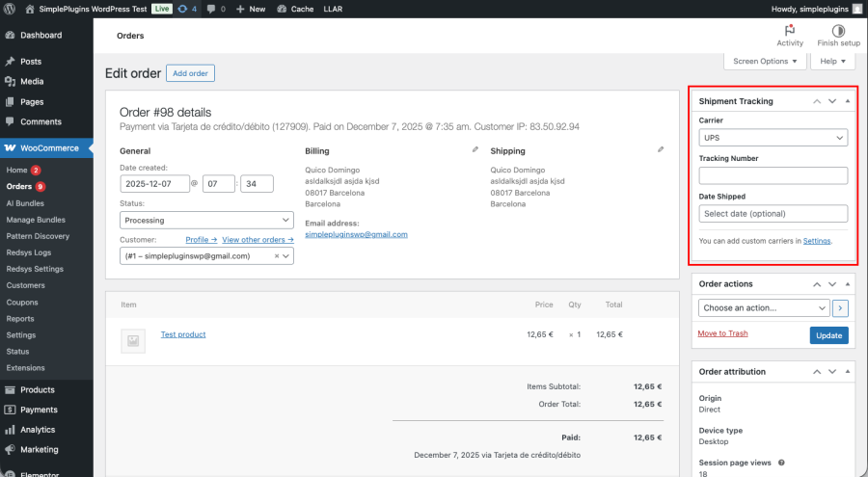The height and width of the screenshot is (477, 868).
Task: Toggle the Order attribution panel
Action: 848,372
